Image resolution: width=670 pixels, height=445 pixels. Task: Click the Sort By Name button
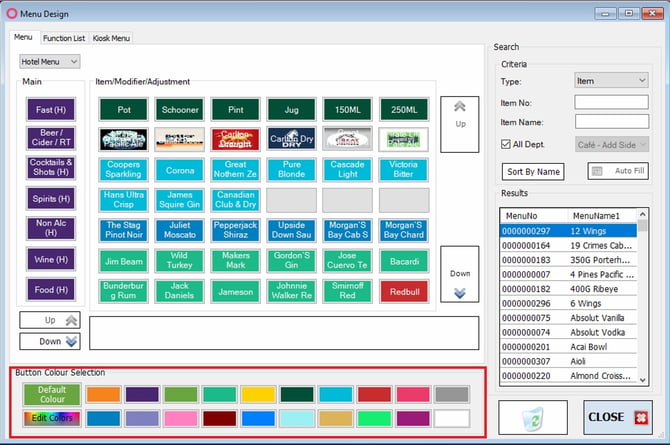pyautogui.click(x=533, y=171)
